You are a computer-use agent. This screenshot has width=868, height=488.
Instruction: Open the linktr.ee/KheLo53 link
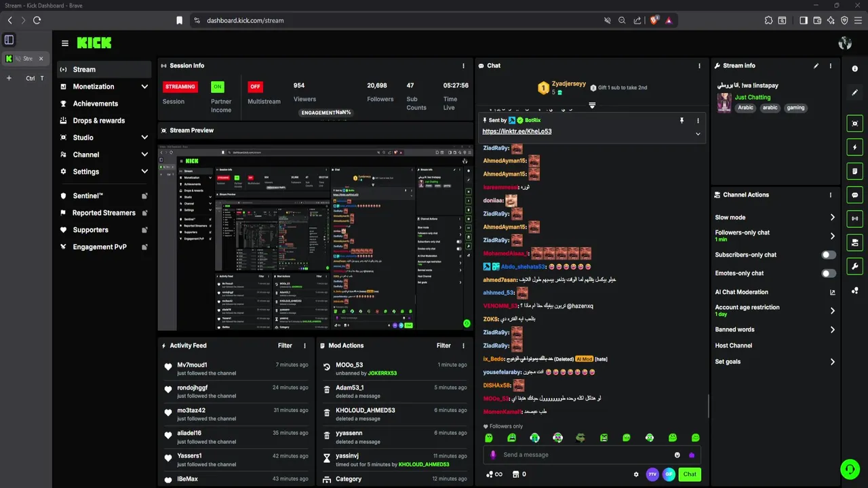tap(517, 131)
